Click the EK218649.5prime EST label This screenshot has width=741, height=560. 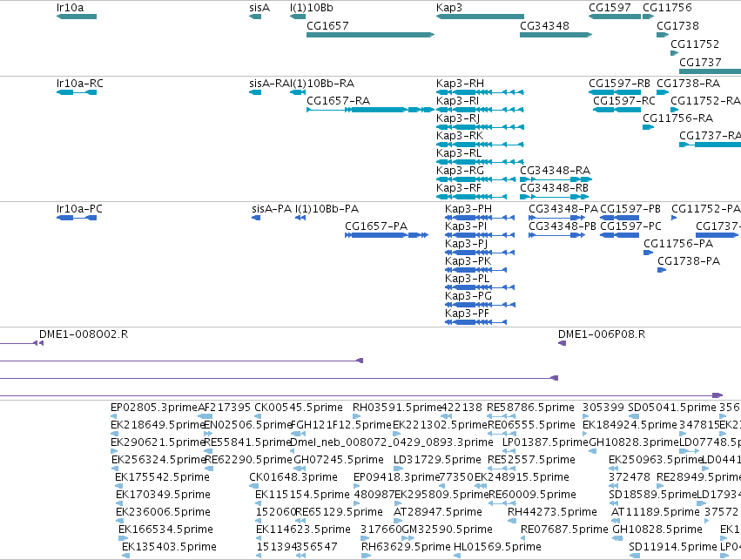(x=158, y=425)
